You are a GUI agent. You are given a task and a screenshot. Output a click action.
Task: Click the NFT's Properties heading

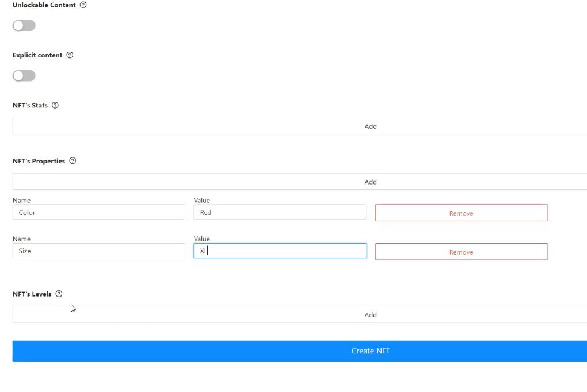[39, 161]
